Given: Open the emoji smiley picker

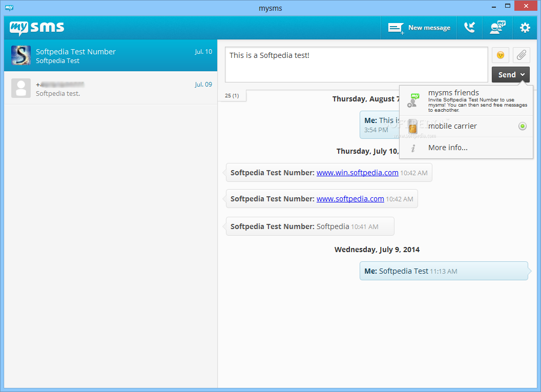Looking at the screenshot, I should [x=501, y=55].
